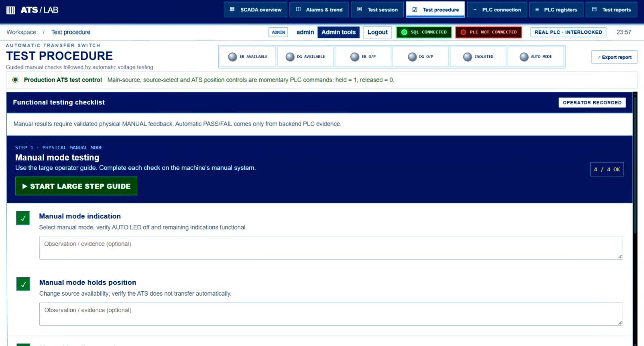
Task: Click the Test session icon
Action: pyautogui.click(x=359, y=9)
